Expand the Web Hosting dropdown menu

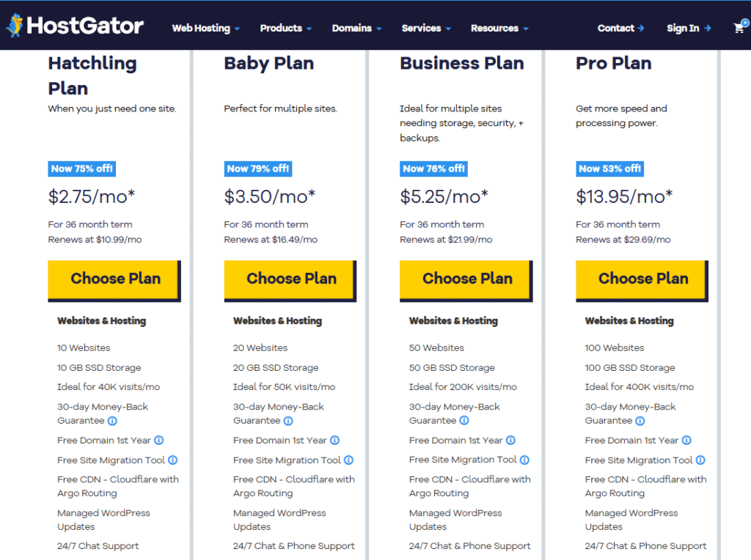(205, 29)
